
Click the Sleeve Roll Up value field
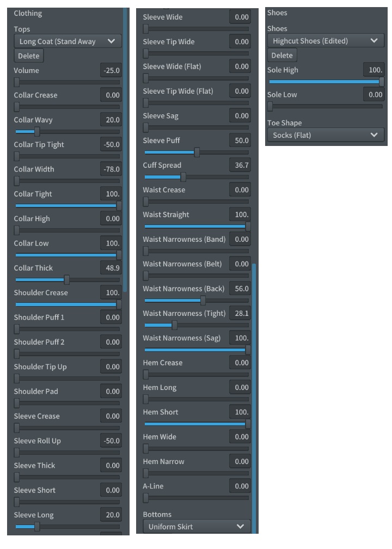pyautogui.click(x=111, y=441)
